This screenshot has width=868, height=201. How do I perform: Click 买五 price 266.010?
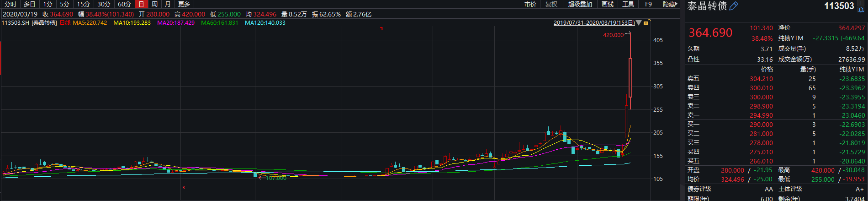tap(761, 161)
